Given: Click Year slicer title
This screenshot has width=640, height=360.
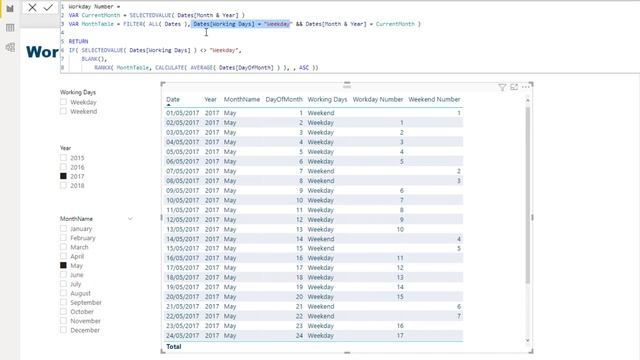Looking at the screenshot, I should coord(65,148).
